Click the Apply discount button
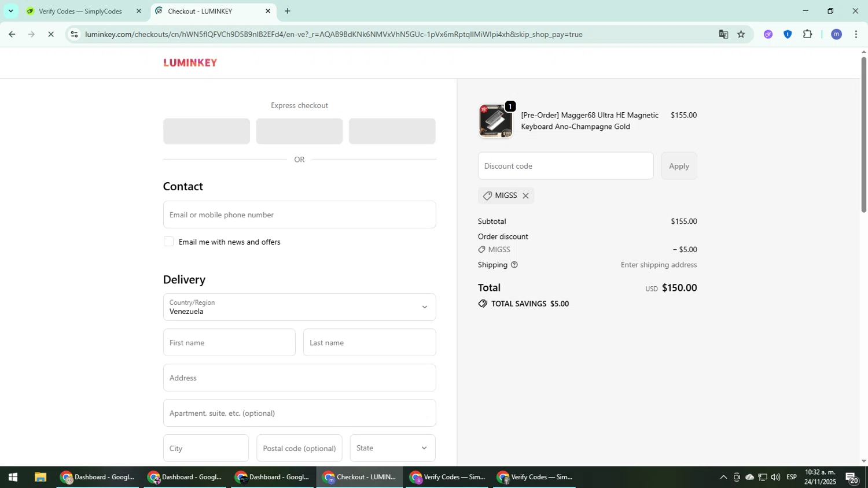This screenshot has width=868, height=488. (679, 166)
